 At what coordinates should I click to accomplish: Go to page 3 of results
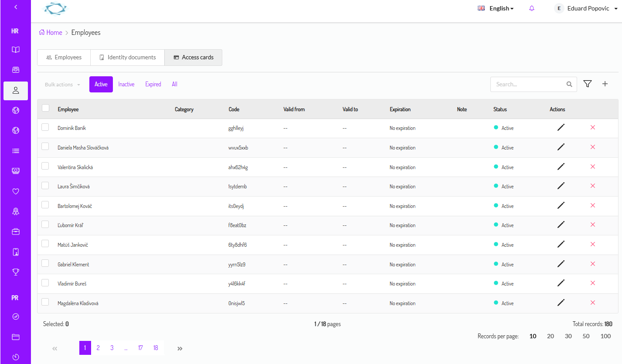[x=112, y=348]
